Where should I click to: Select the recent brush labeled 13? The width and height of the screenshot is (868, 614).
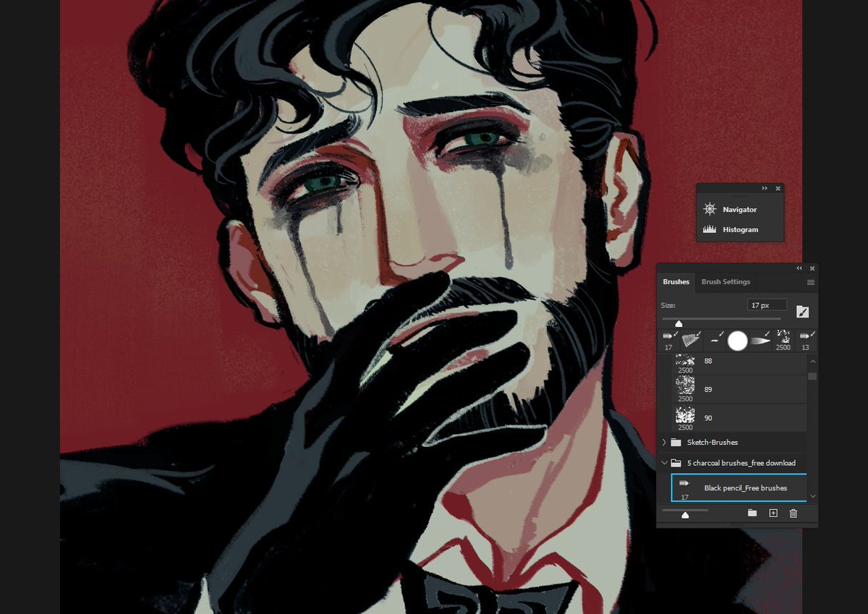point(806,340)
